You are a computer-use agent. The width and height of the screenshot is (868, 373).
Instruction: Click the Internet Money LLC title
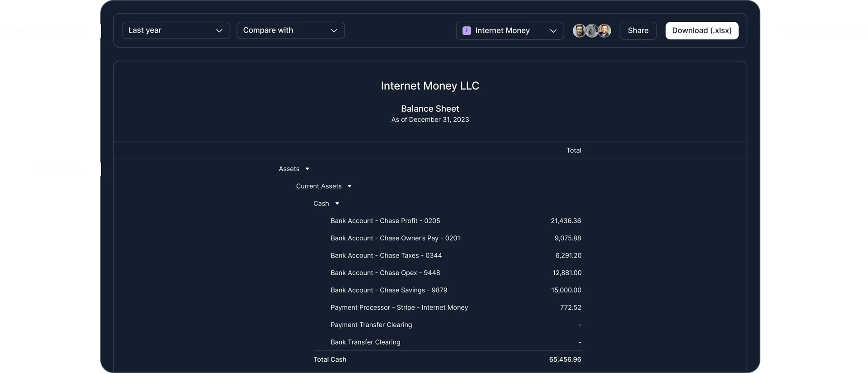(430, 86)
